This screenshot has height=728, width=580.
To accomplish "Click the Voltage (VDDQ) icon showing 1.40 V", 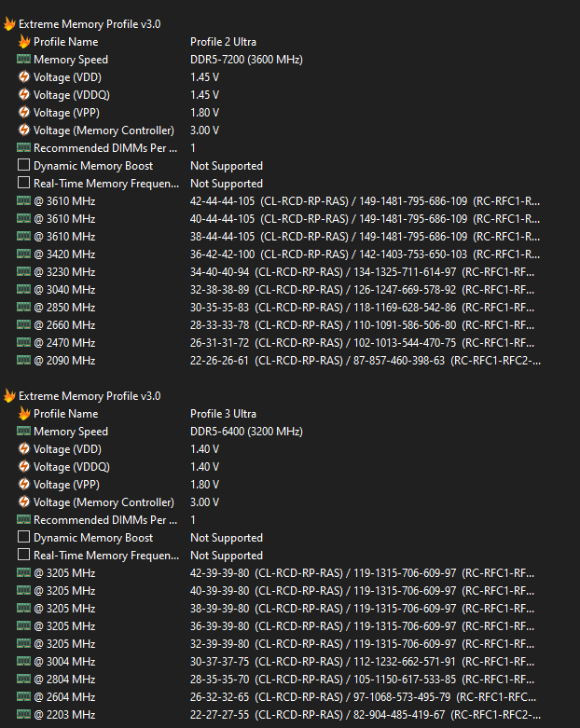I will [x=23, y=466].
